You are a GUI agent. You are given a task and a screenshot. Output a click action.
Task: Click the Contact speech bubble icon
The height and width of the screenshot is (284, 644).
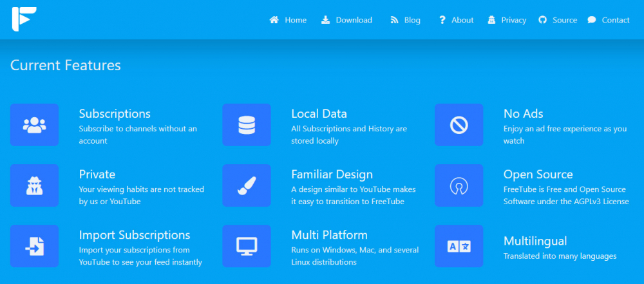click(591, 20)
